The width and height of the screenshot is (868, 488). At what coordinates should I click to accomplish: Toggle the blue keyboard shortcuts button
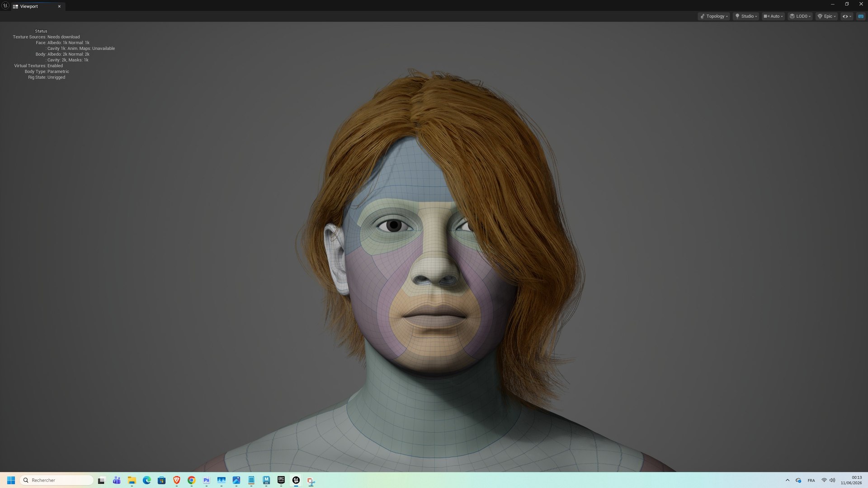point(861,16)
